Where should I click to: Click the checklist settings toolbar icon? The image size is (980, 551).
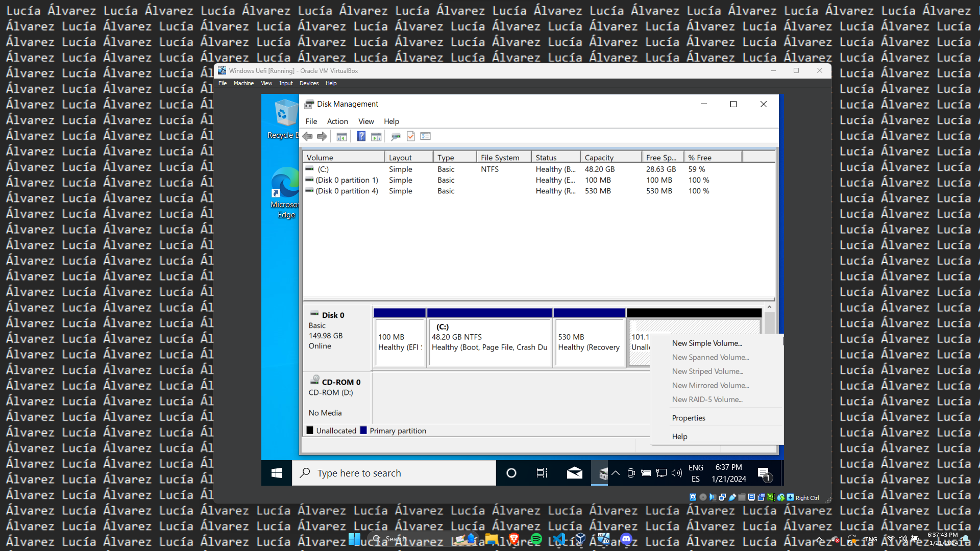pos(426,136)
